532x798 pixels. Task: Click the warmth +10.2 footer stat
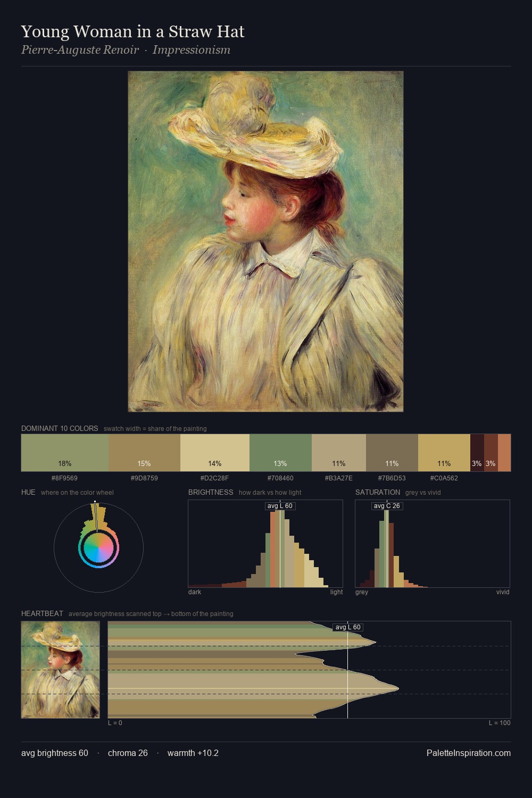tap(193, 753)
